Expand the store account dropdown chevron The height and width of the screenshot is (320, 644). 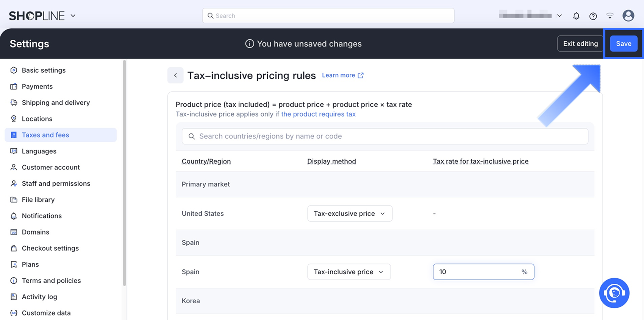pyautogui.click(x=559, y=16)
